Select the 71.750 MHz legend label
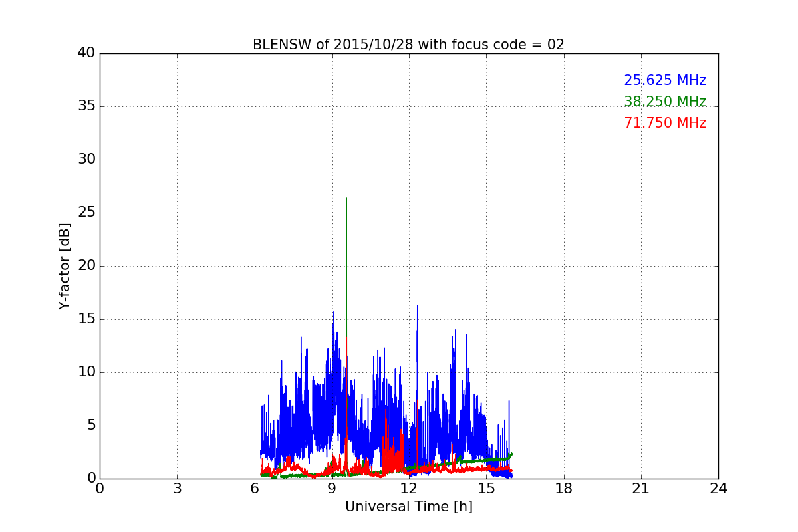The width and height of the screenshot is (798, 532). pos(665,123)
